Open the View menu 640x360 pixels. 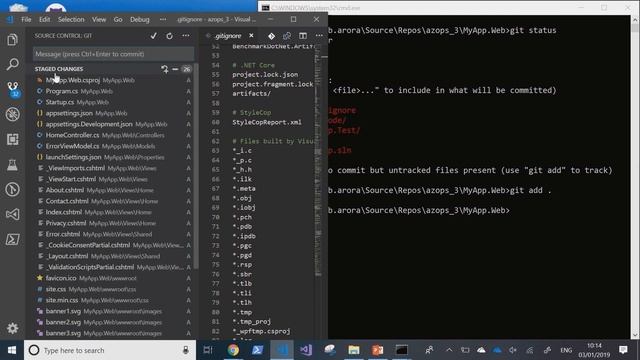click(99, 20)
